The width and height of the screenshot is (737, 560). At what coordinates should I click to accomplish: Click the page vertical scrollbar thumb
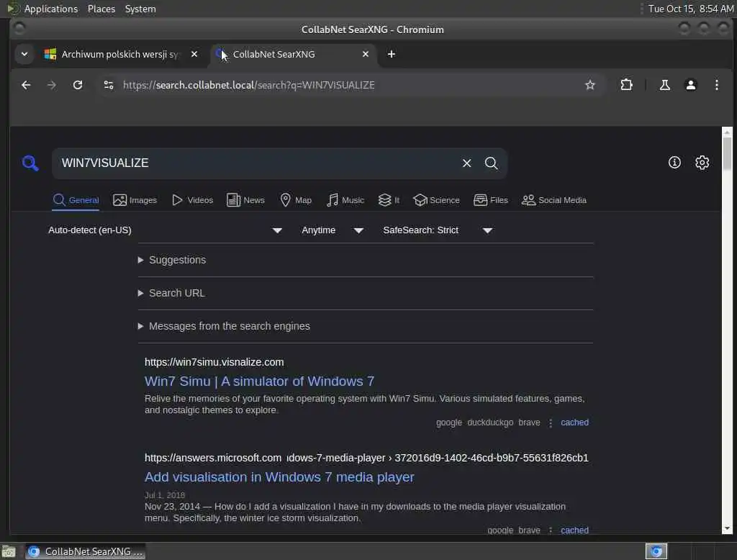[x=727, y=153]
